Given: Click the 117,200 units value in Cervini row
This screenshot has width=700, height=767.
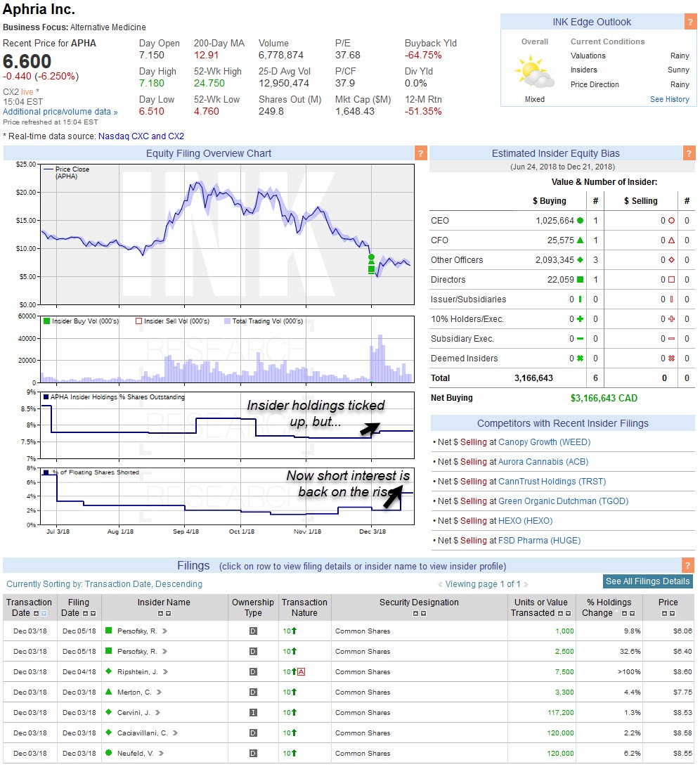Looking at the screenshot, I should click(561, 713).
